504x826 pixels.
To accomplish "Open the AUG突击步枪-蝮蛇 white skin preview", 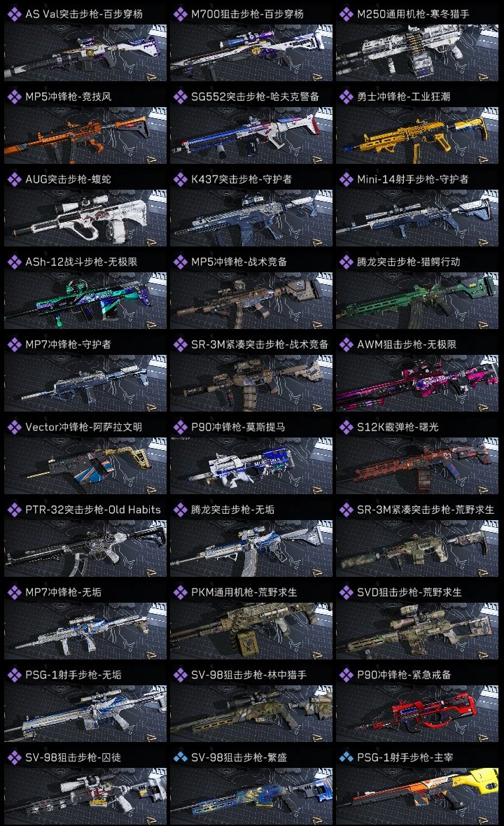I will pyautogui.click(x=85, y=218).
